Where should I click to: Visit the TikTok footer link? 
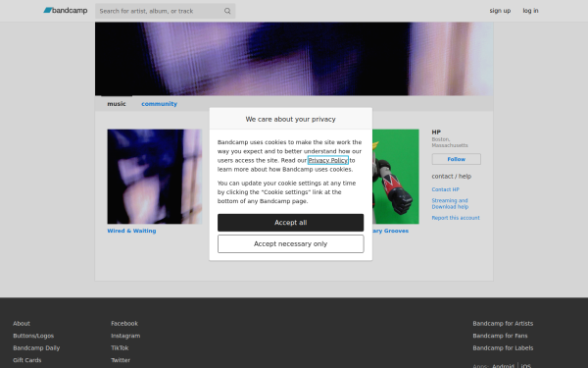pyautogui.click(x=120, y=347)
